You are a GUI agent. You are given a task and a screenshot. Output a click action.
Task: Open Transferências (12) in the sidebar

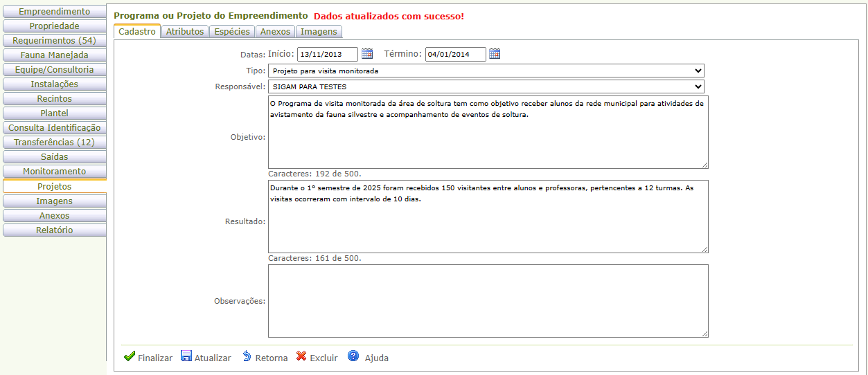pos(54,143)
